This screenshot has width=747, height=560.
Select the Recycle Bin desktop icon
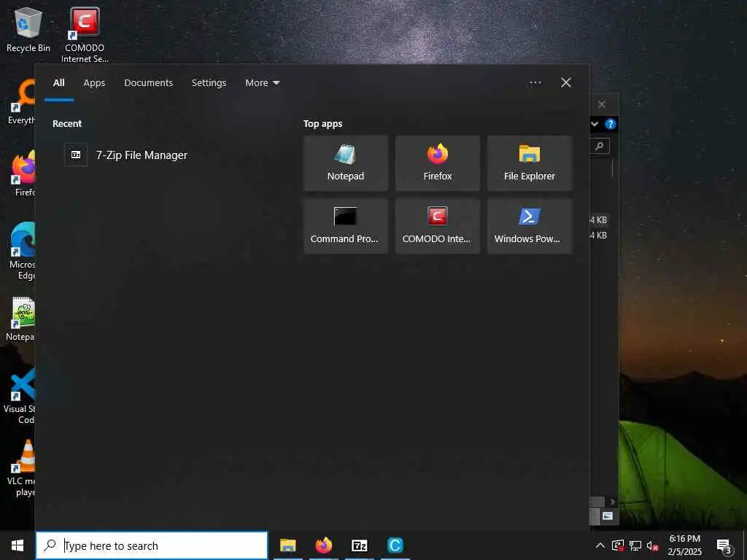coord(28,30)
